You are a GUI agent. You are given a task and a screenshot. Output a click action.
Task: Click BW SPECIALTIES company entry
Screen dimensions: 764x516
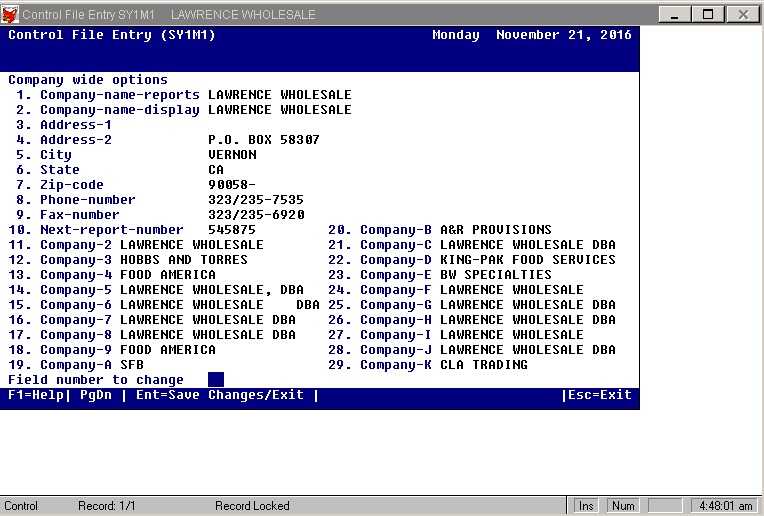tap(496, 275)
